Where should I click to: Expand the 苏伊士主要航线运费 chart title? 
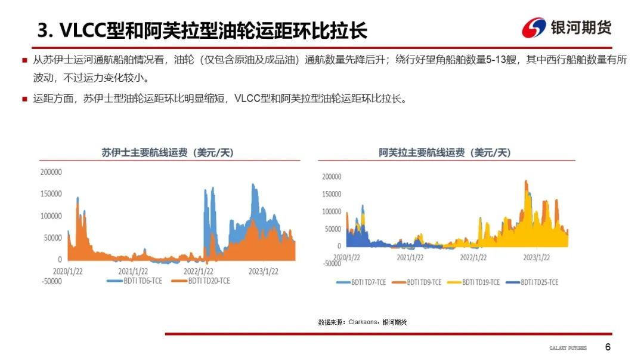(169, 151)
